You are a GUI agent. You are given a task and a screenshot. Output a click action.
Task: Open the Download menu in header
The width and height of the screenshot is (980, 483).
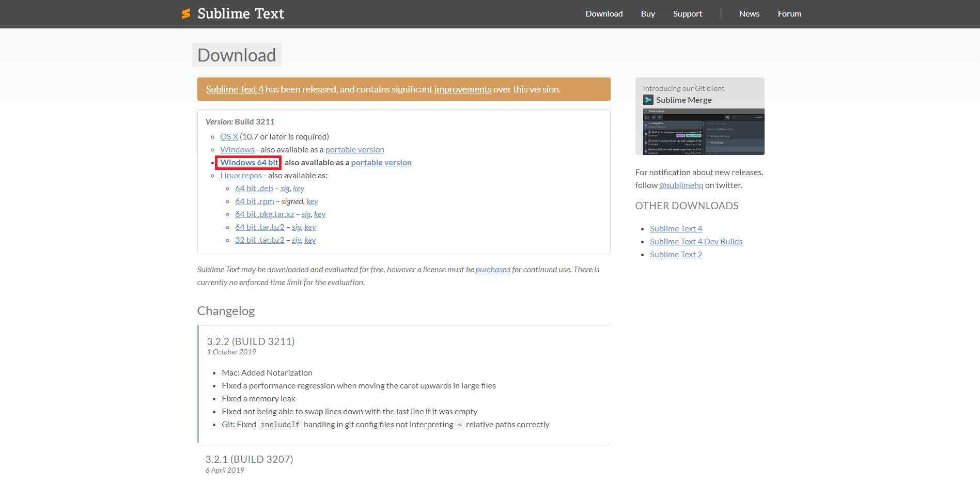coord(604,14)
